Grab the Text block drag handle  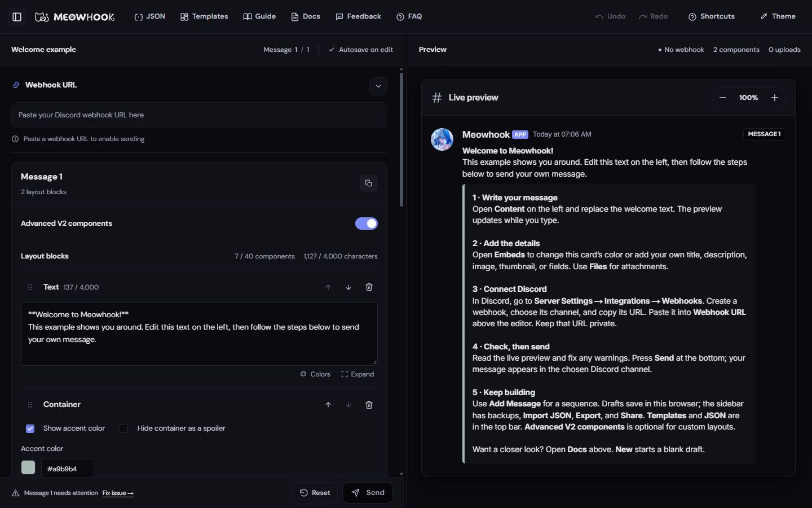(30, 287)
